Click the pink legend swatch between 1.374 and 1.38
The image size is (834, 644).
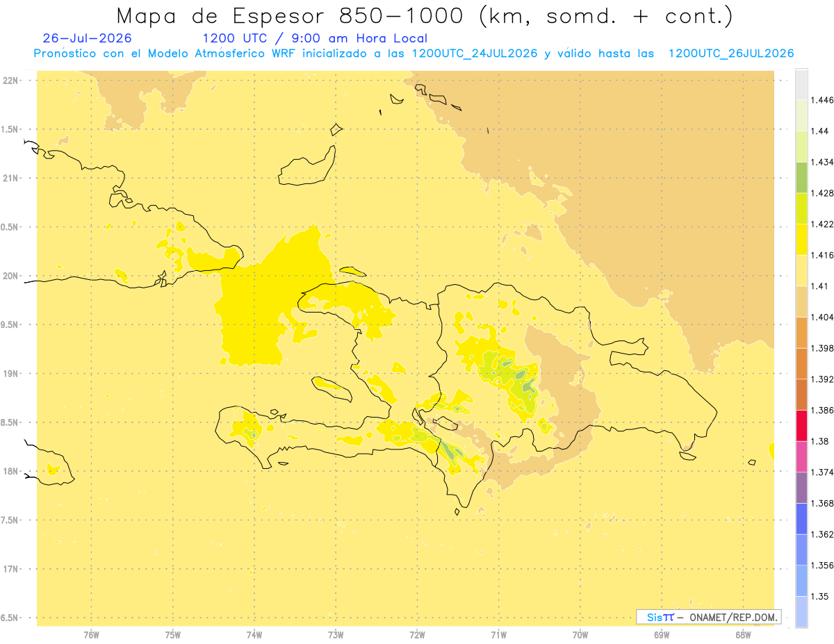[x=801, y=456]
